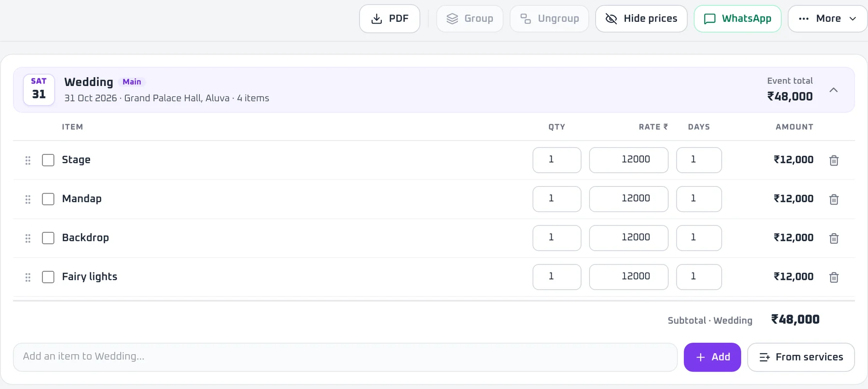This screenshot has height=389, width=868.
Task: Edit the Fairy lights days field
Action: pyautogui.click(x=699, y=277)
